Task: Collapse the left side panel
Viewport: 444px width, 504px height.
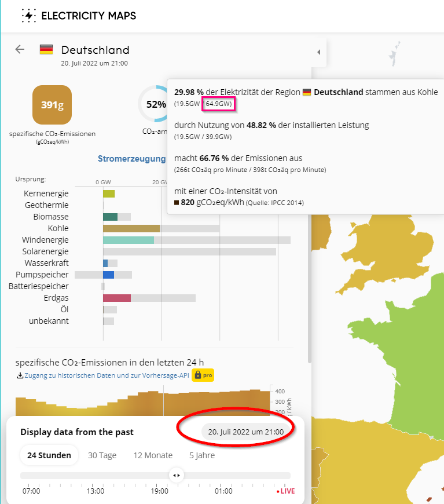Action: tap(318, 53)
